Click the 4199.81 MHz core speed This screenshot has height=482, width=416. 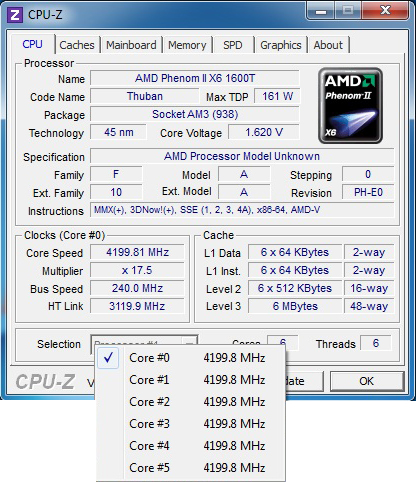[137, 252]
